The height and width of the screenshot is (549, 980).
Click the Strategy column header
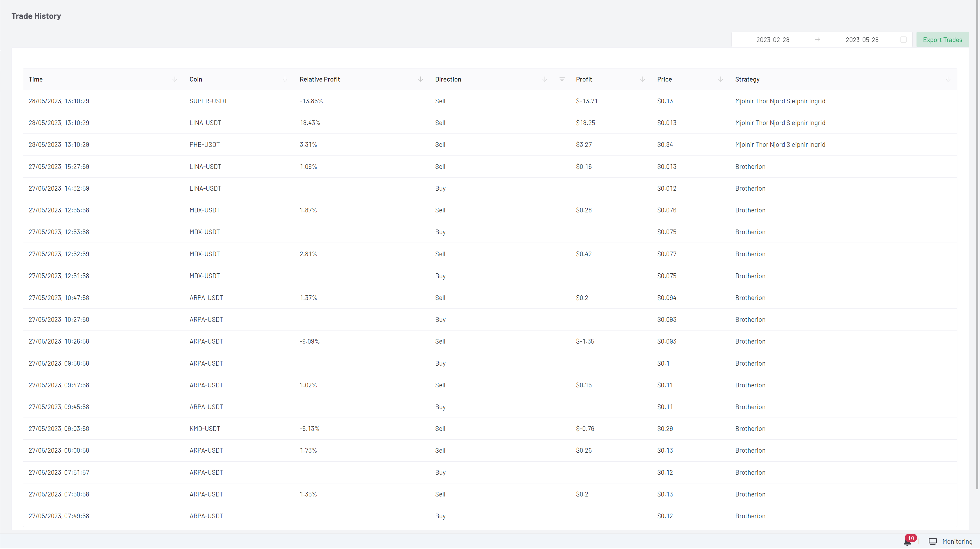pos(747,79)
